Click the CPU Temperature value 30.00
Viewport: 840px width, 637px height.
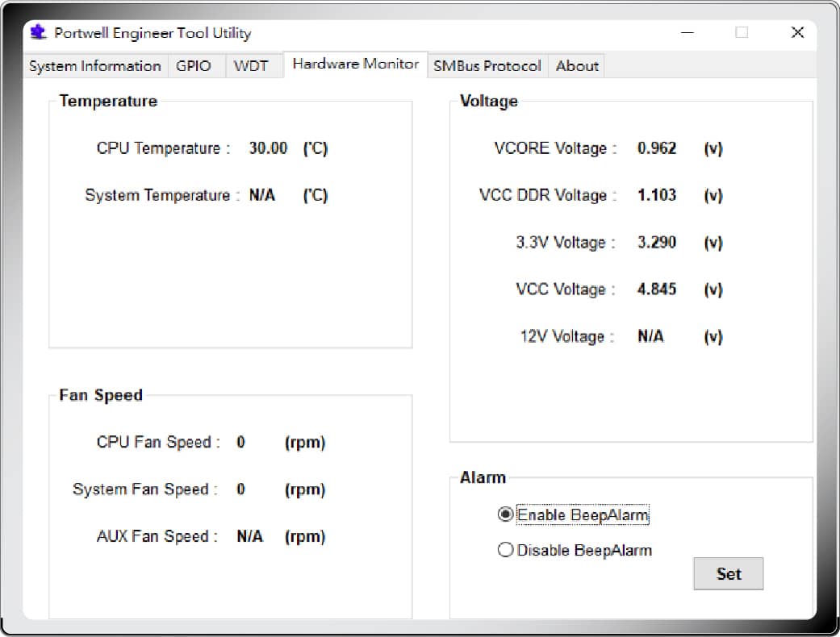click(268, 148)
